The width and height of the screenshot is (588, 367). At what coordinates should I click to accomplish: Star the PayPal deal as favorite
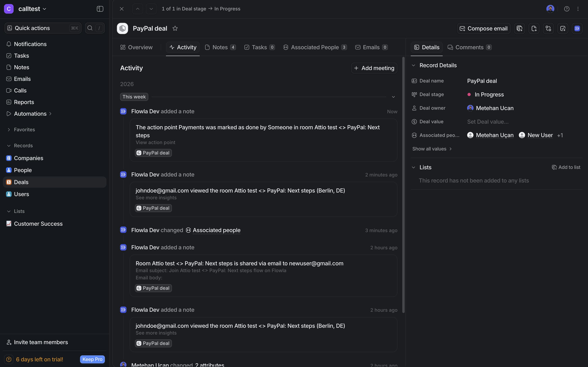175,28
